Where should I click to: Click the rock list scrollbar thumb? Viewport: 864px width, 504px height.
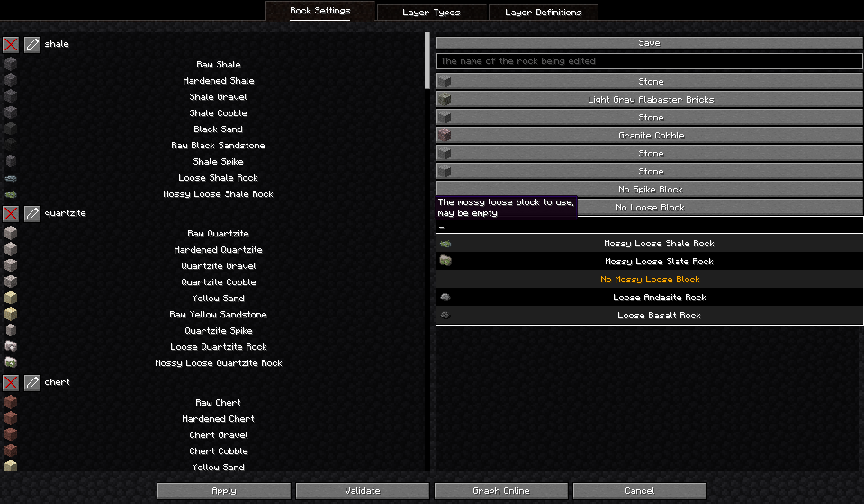click(x=427, y=61)
